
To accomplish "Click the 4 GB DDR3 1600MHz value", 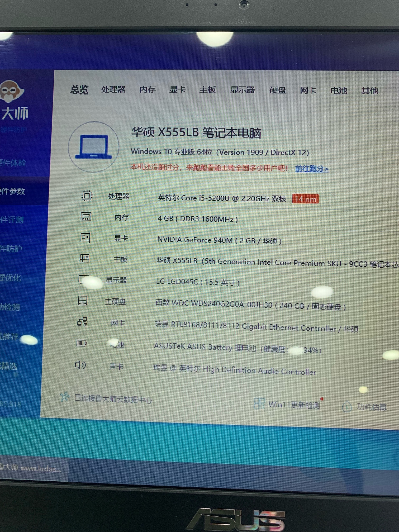I will pyautogui.click(x=198, y=219).
